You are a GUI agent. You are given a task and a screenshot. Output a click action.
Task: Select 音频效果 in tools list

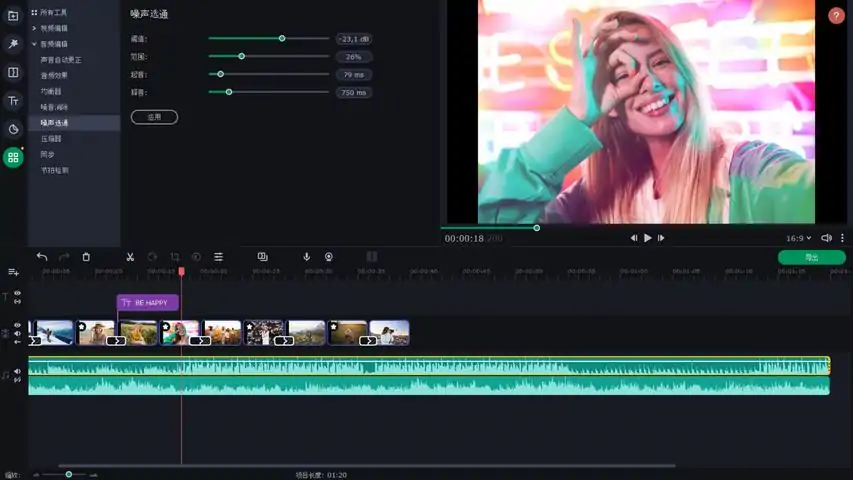tap(54, 75)
